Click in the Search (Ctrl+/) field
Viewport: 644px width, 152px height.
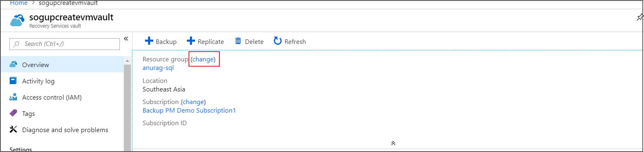pos(65,44)
